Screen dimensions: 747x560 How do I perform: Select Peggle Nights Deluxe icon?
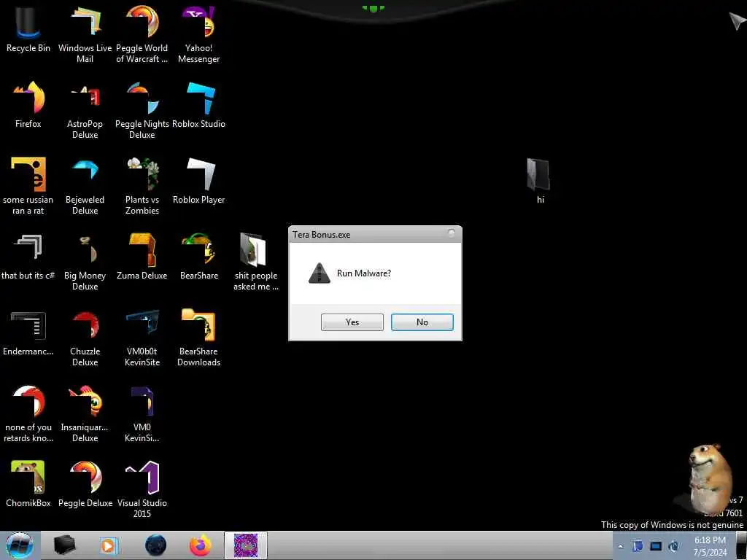(x=142, y=111)
